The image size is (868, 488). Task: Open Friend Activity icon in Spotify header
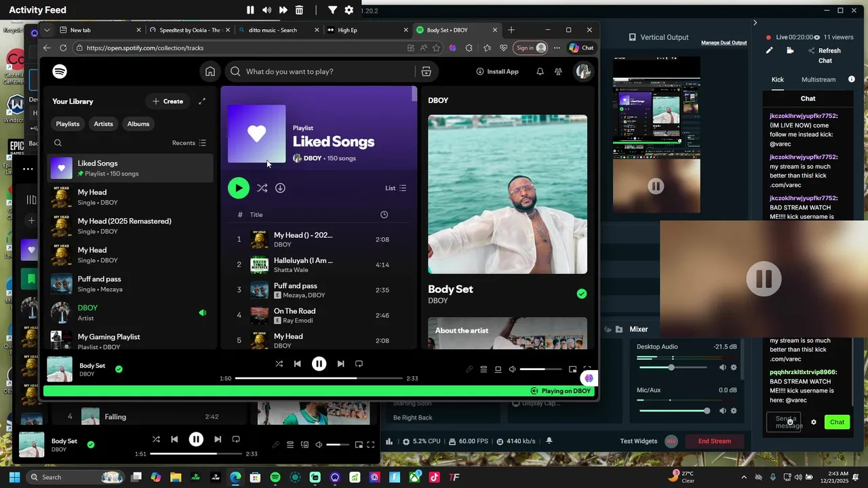coord(558,71)
